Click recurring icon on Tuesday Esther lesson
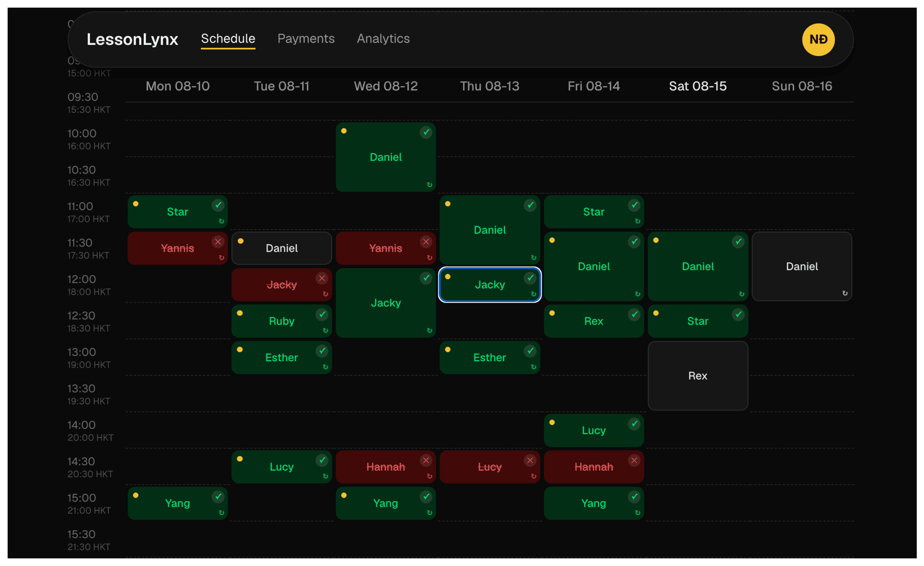 [326, 367]
